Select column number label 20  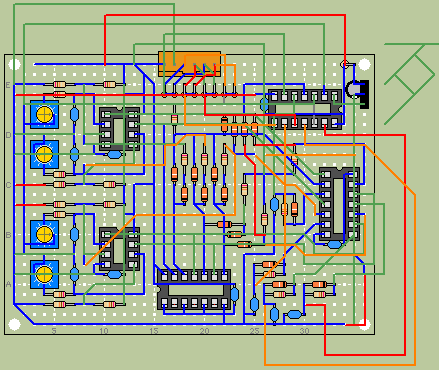204,331
